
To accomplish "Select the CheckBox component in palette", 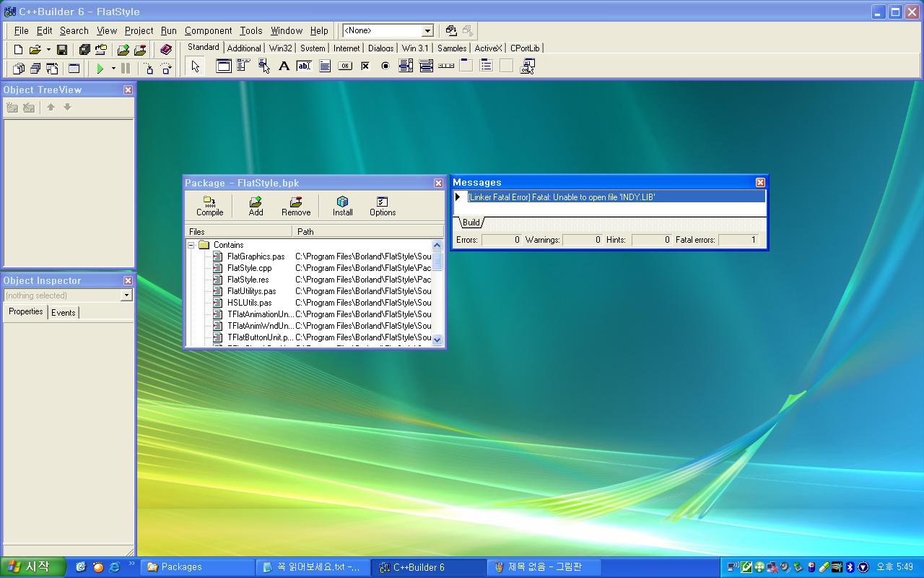I will (365, 66).
